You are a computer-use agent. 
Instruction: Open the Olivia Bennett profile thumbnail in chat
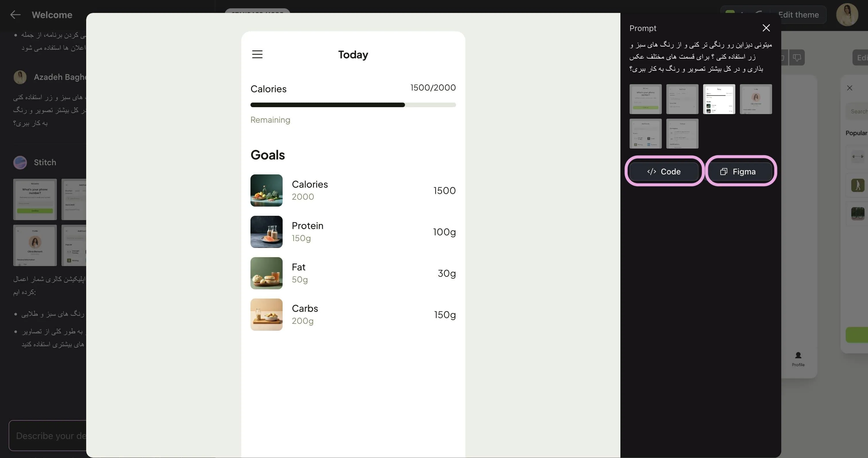pyautogui.click(x=35, y=245)
